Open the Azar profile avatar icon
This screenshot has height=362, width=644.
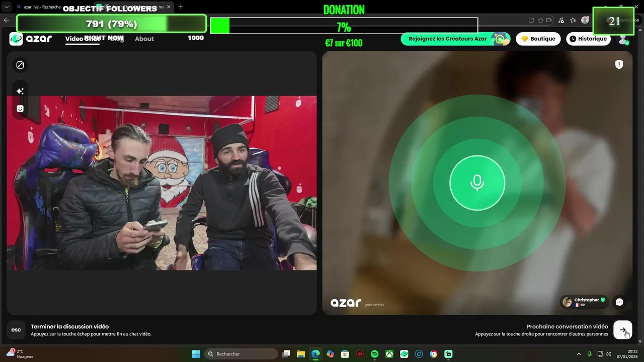click(x=623, y=39)
